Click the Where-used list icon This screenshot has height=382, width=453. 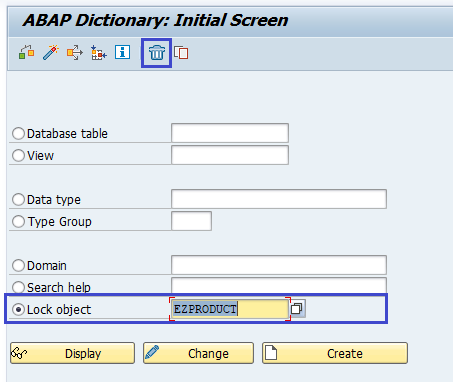point(75,52)
